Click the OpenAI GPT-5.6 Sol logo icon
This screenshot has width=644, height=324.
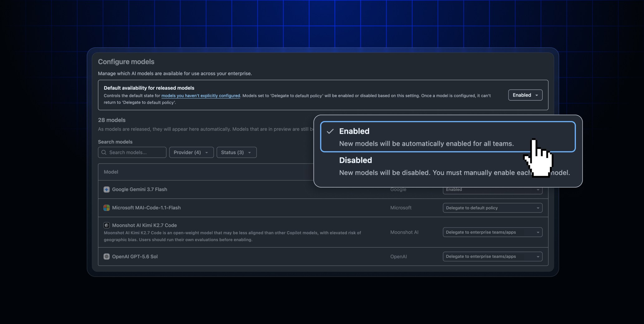tap(106, 257)
